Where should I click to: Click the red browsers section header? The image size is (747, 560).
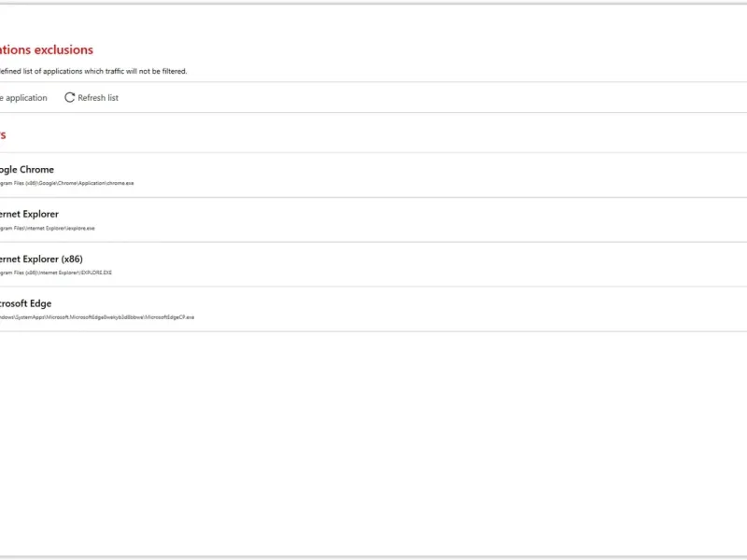[x=3, y=134]
